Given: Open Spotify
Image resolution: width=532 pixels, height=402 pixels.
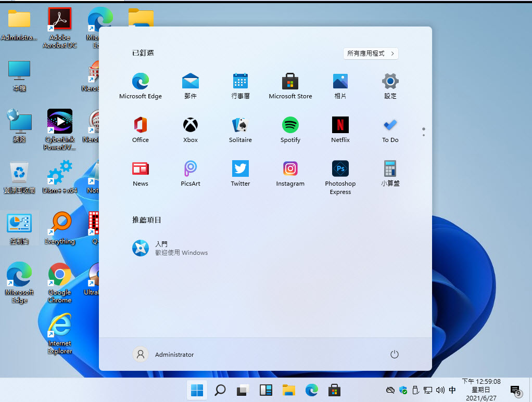Looking at the screenshot, I should 290,129.
